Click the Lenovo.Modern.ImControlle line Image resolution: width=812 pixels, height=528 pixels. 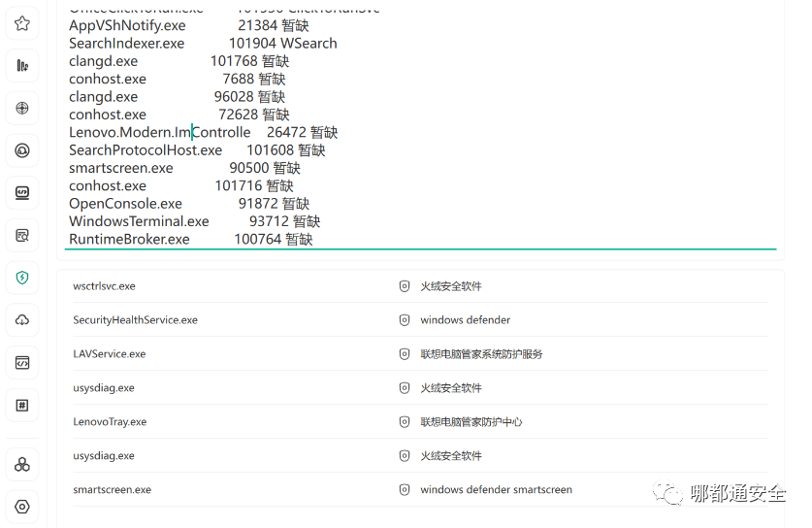pos(203,133)
